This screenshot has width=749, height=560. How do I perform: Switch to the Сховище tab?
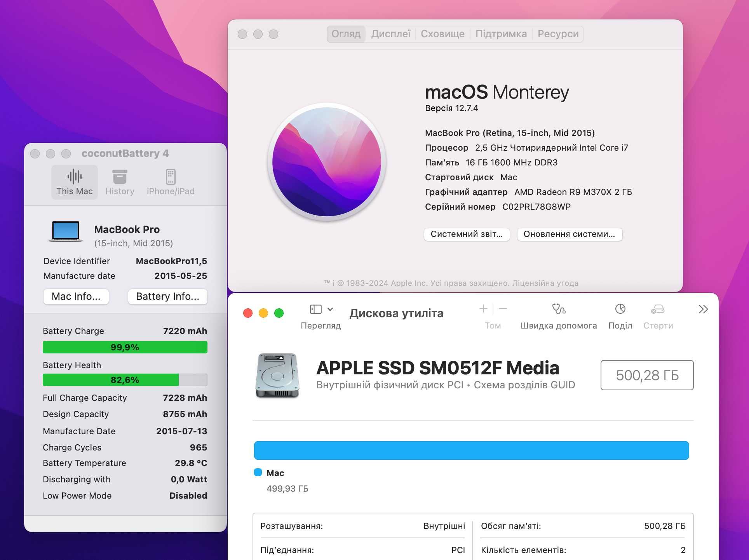point(442,34)
